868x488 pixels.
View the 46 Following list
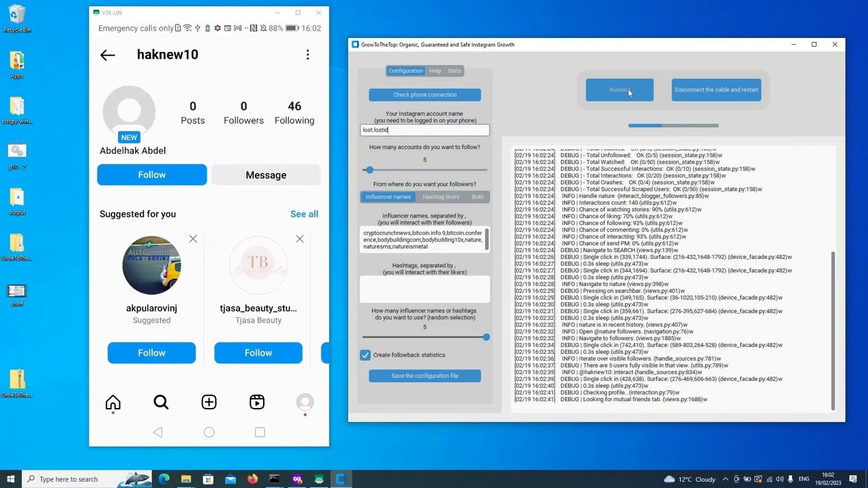point(294,113)
